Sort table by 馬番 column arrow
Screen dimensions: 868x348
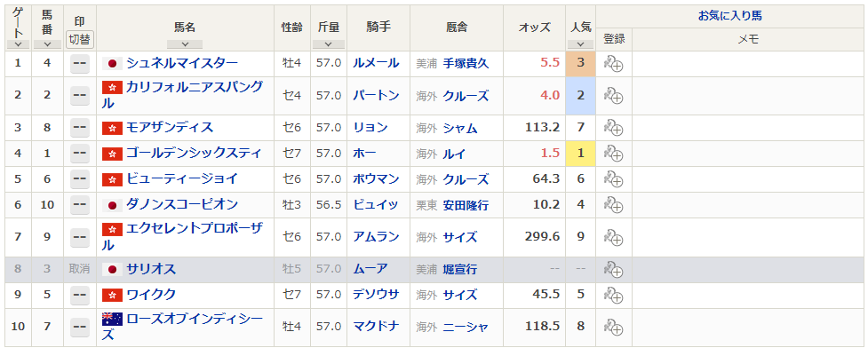tap(47, 44)
